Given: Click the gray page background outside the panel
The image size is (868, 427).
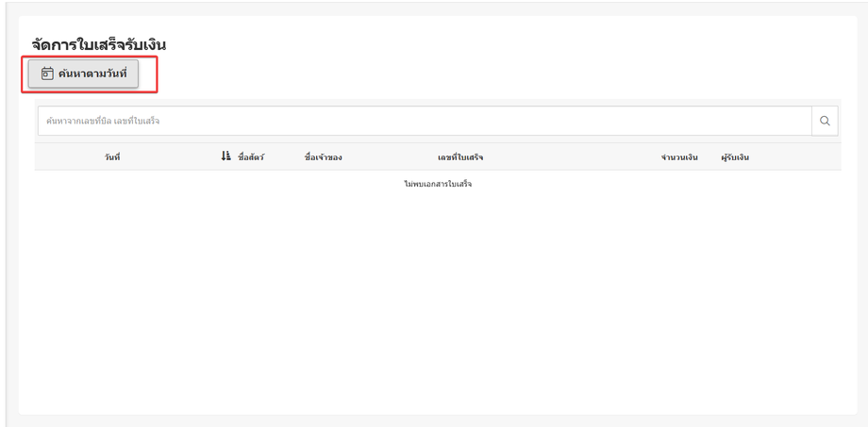Looking at the screenshot, I should (x=862, y=222).
